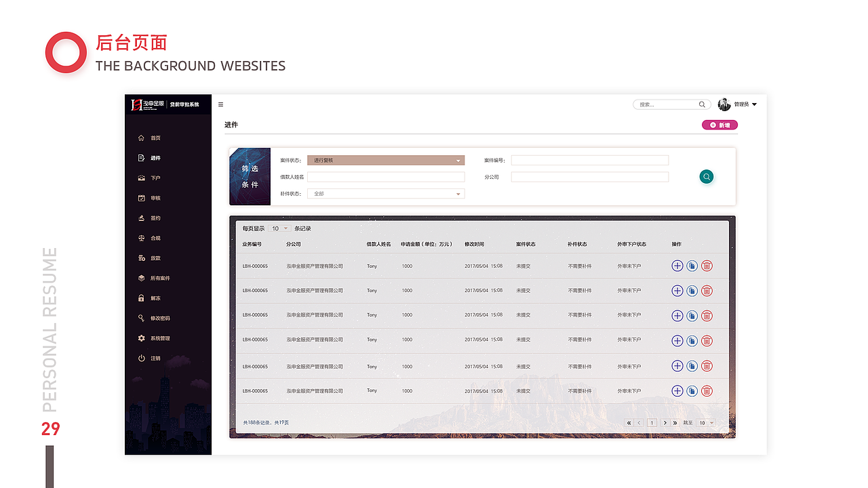
Task: Select page number 1 in pagination
Action: point(652,423)
